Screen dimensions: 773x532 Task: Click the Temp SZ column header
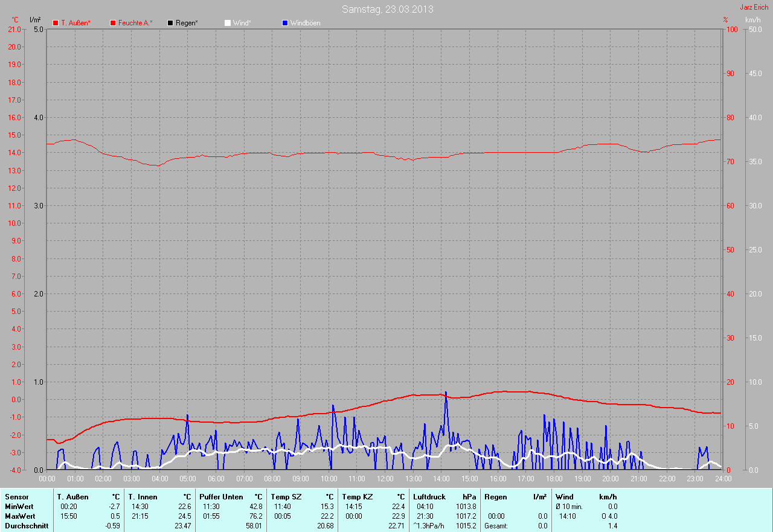285,497
